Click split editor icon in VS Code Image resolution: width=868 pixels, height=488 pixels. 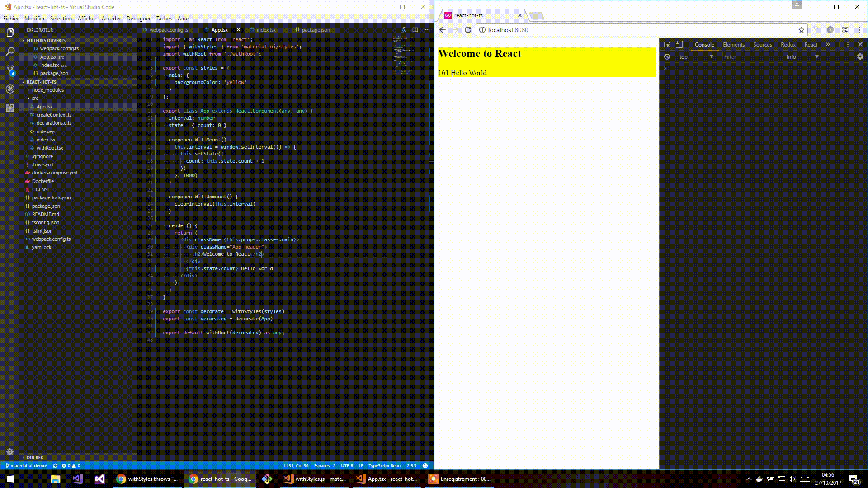[415, 30]
